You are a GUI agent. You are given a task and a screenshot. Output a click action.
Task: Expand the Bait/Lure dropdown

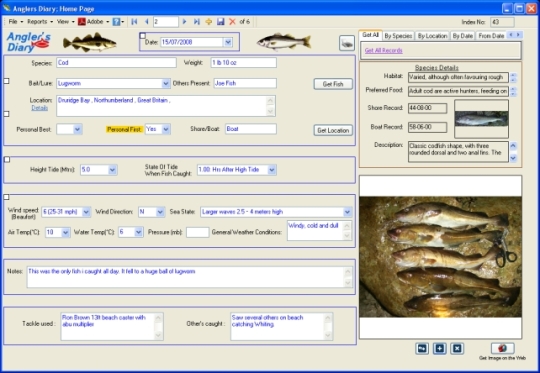pyautogui.click(x=166, y=83)
